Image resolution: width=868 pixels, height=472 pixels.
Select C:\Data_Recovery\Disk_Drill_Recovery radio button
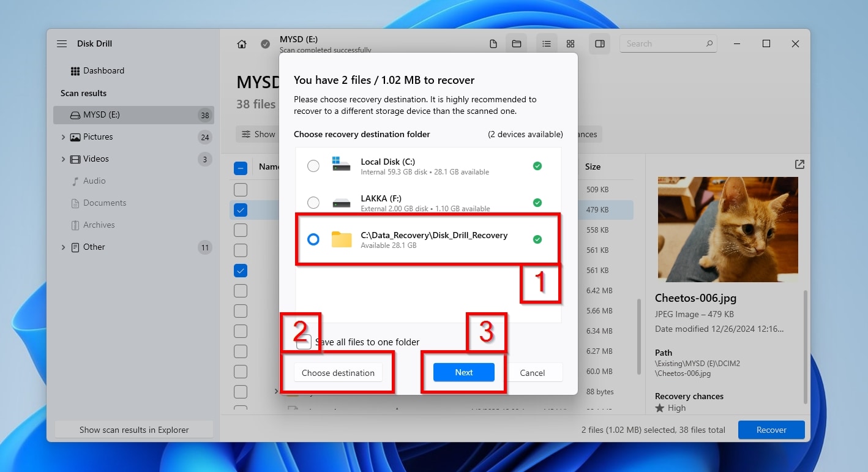point(313,239)
